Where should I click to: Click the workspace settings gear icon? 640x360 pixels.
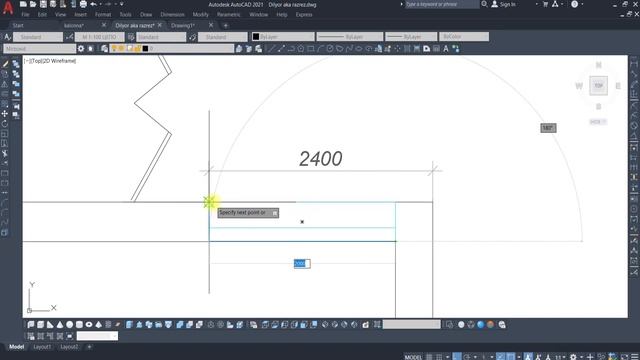(81, 49)
